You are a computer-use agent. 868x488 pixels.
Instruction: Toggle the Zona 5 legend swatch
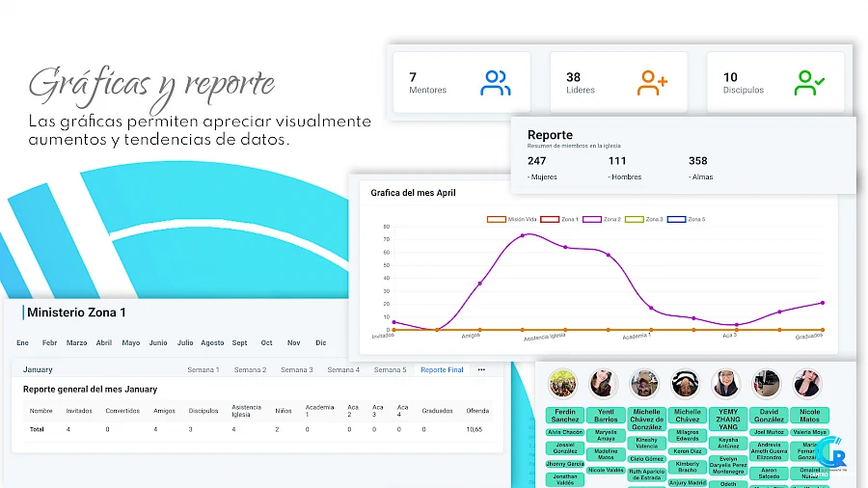(676, 220)
